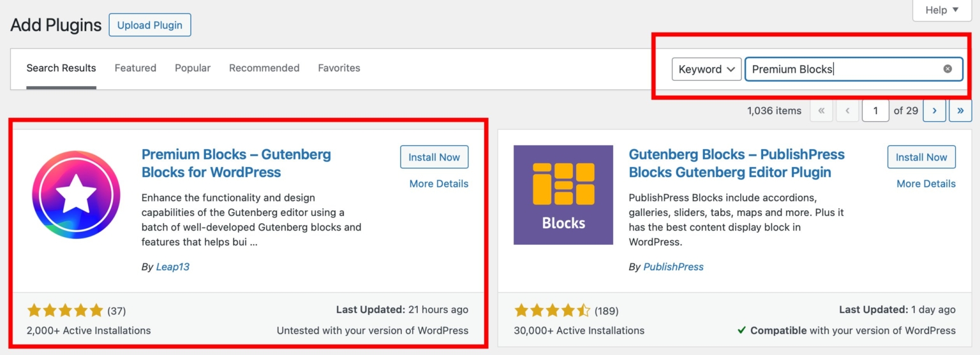
Task: Visit the Leap13 author link
Action: (x=173, y=267)
